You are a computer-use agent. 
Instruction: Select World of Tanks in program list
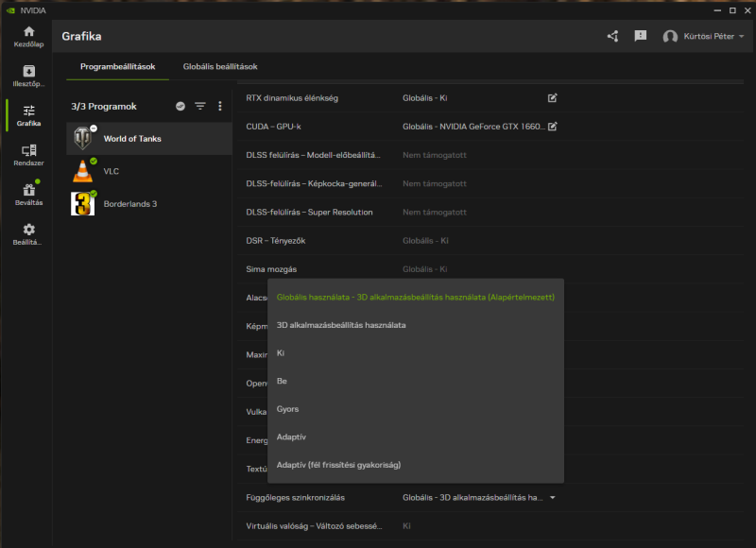149,138
